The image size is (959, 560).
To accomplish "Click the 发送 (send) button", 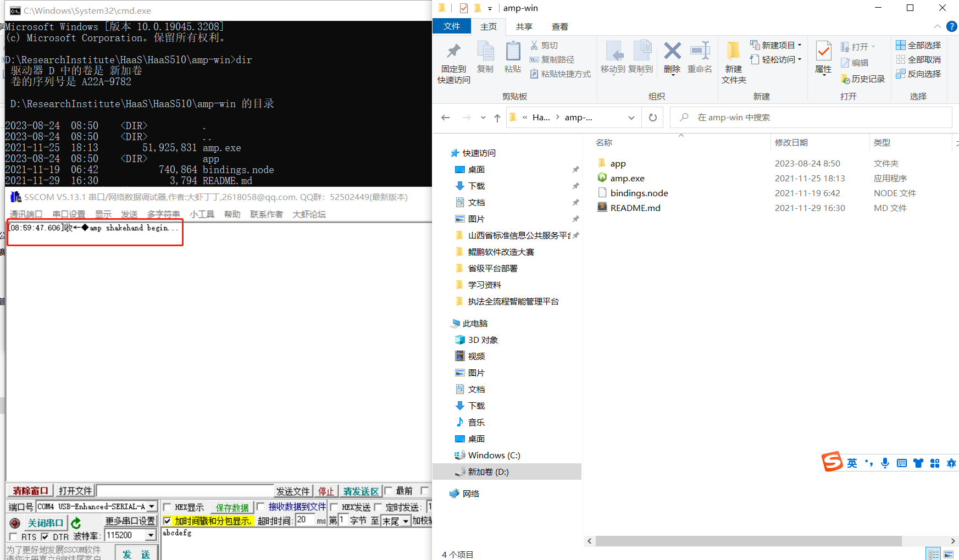I will [136, 553].
